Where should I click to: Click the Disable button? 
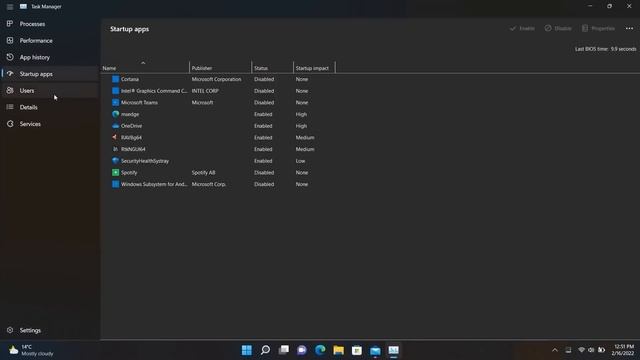pos(558,29)
